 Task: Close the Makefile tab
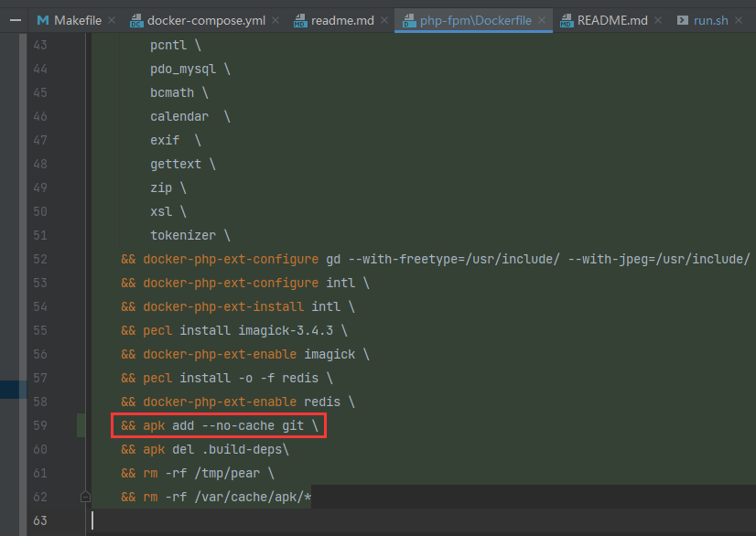click(112, 20)
